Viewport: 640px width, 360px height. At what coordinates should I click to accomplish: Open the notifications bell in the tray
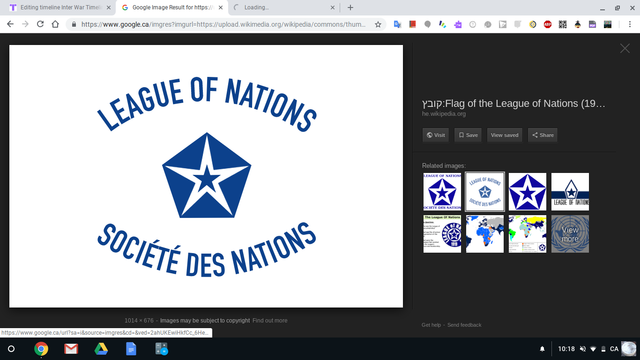(x=542, y=349)
